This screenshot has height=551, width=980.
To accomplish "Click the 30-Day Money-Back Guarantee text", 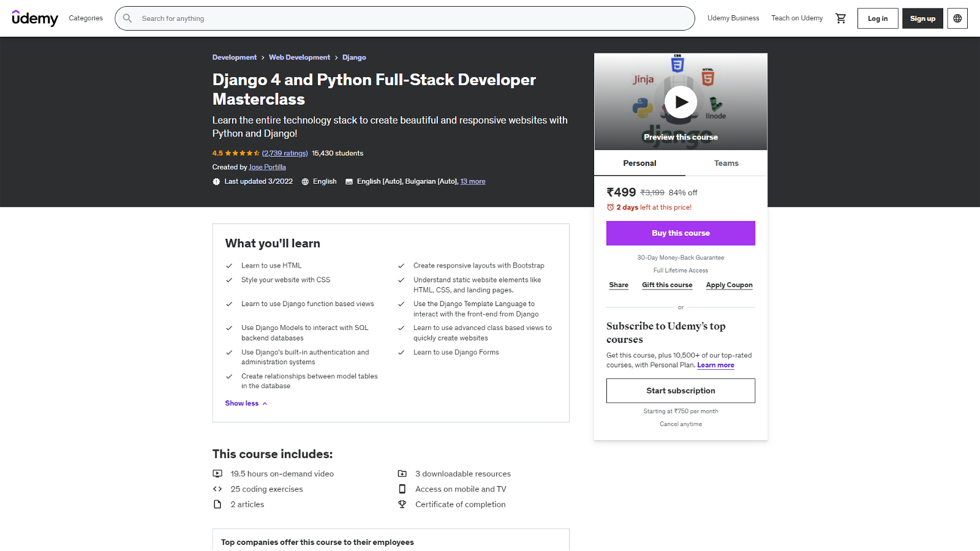I will 680,258.
